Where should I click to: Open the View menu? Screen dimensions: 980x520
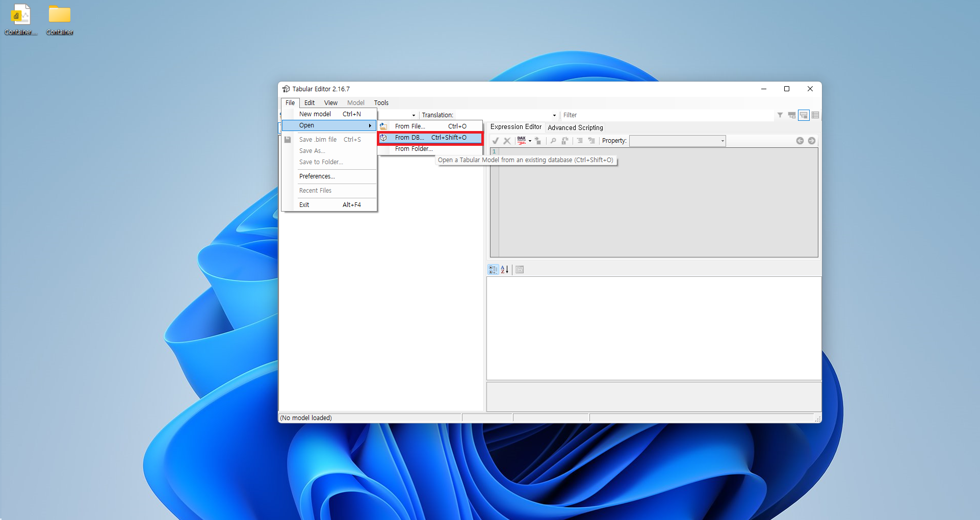[331, 102]
